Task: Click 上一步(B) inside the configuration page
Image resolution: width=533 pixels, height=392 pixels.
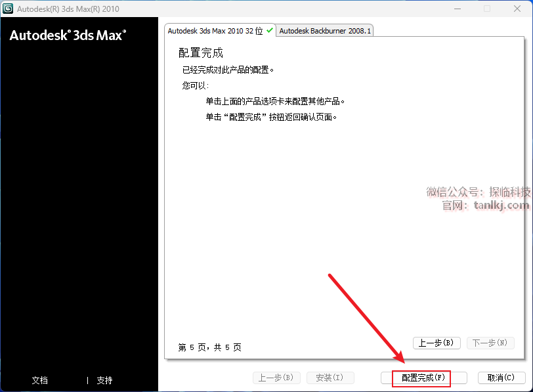Action: (x=437, y=343)
